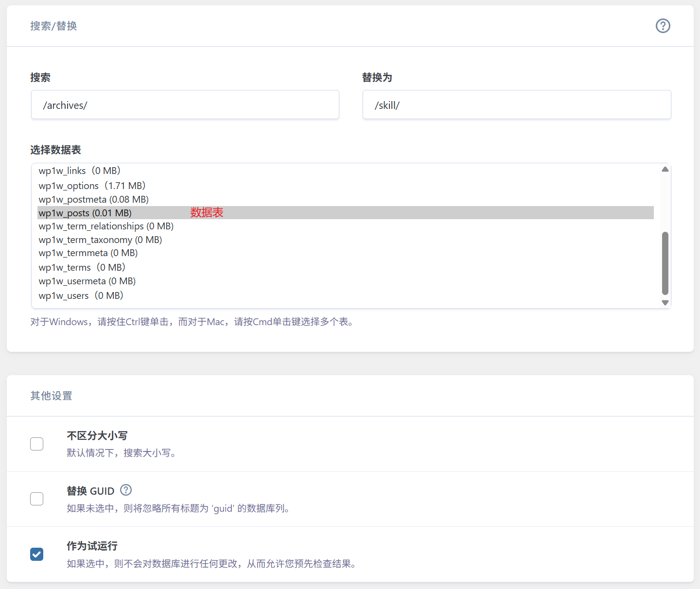Pick the wp1w_termmeta table

(88, 253)
